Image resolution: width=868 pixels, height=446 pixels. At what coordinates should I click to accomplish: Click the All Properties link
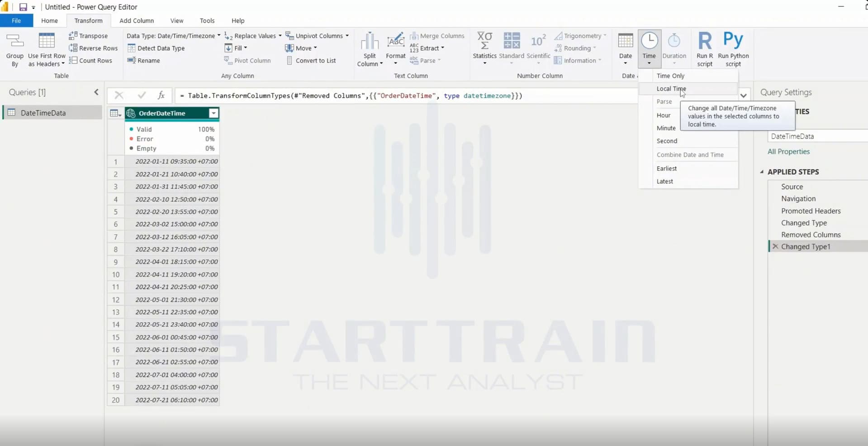pyautogui.click(x=788, y=152)
